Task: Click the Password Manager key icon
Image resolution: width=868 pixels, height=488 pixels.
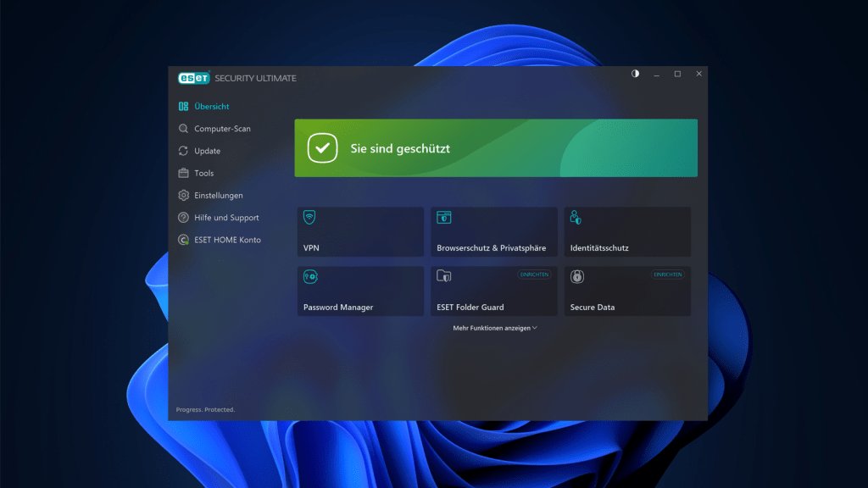Action: point(310,276)
